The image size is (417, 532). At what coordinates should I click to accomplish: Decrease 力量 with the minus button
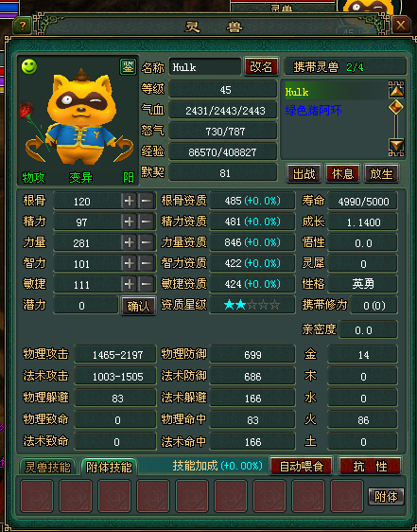(x=147, y=242)
